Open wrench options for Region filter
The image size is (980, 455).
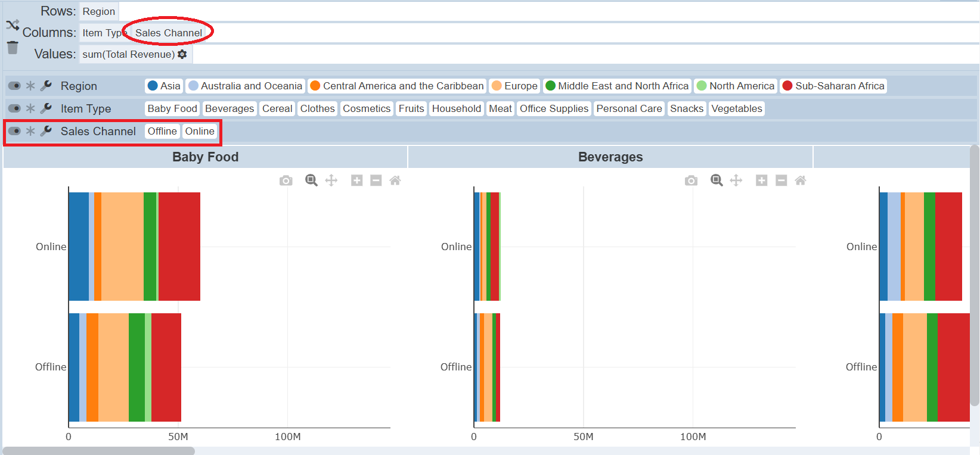pos(46,86)
